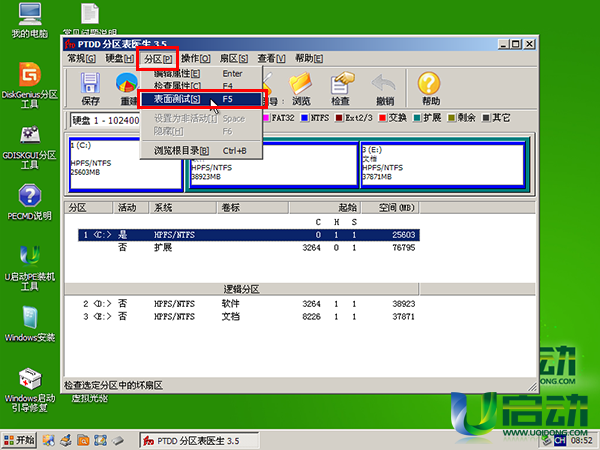Click the PTDD title bar logo icon
The width and height of the screenshot is (600, 450).
pos(70,44)
